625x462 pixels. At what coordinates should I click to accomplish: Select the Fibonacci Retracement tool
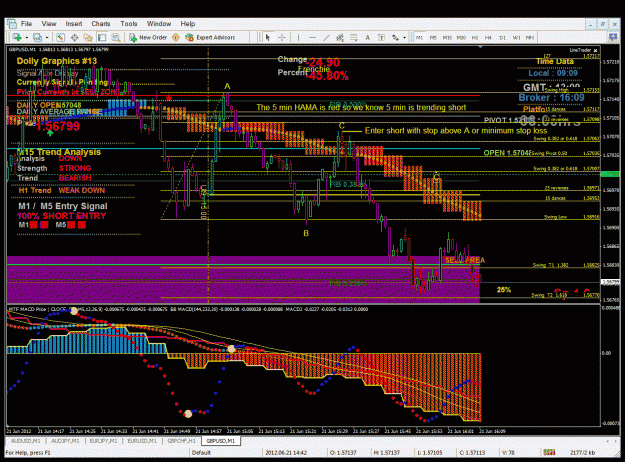click(354, 37)
